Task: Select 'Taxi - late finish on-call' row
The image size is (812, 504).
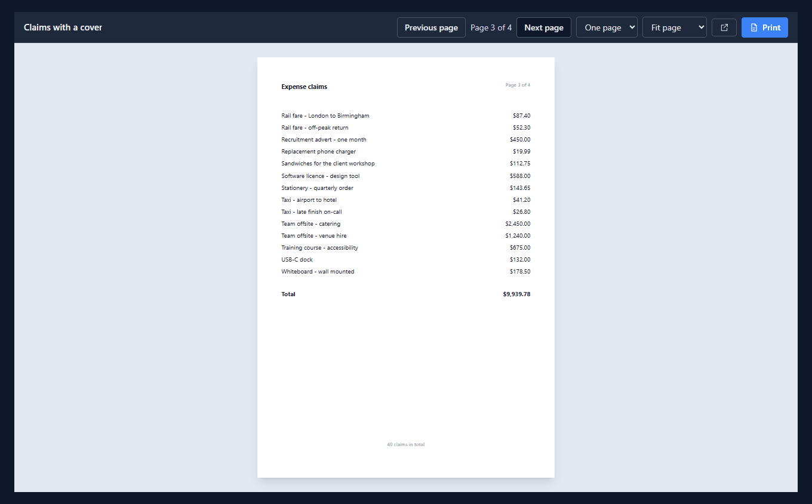Action: click(406, 212)
